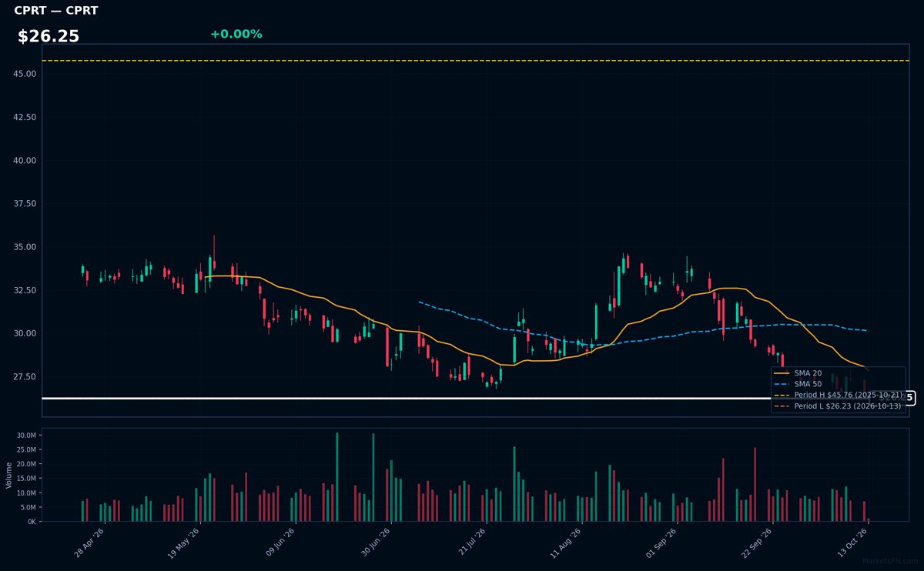Select the 32.50 price axis label
The image size is (924, 571).
tap(25, 290)
